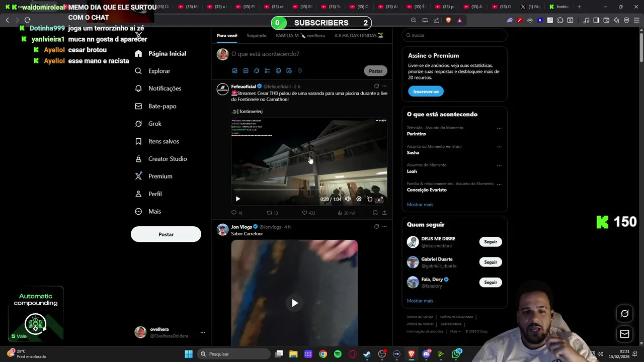Click the Buscar search field

coord(454,35)
